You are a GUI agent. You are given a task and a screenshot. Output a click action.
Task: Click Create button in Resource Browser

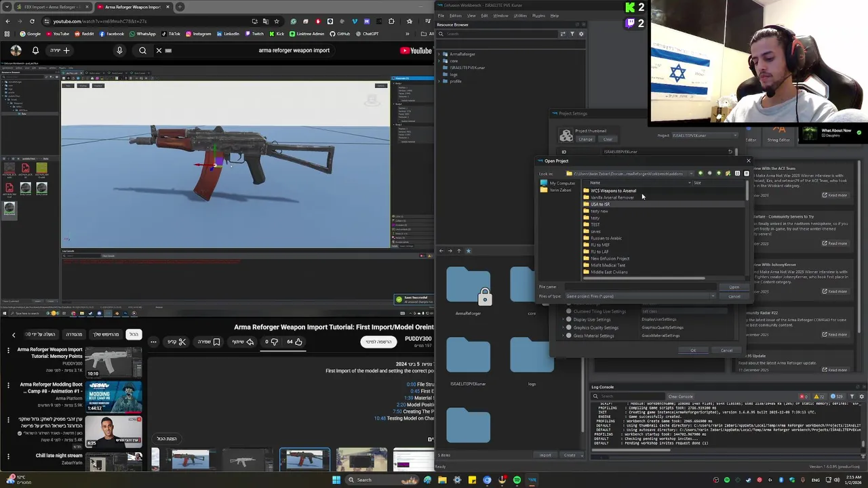coord(572,455)
